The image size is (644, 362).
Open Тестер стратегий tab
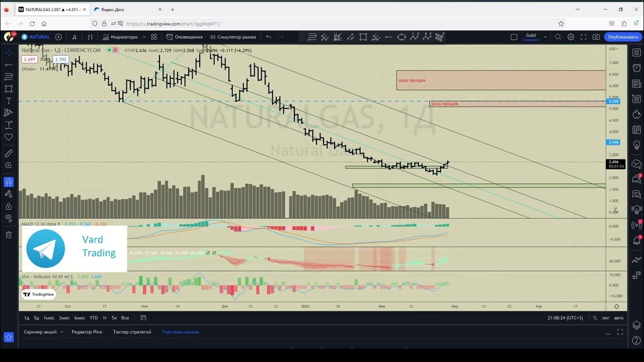(x=132, y=332)
